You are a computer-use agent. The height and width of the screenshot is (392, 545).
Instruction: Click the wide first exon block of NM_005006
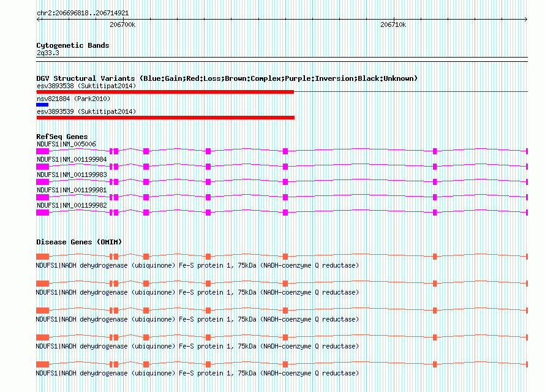click(42, 151)
